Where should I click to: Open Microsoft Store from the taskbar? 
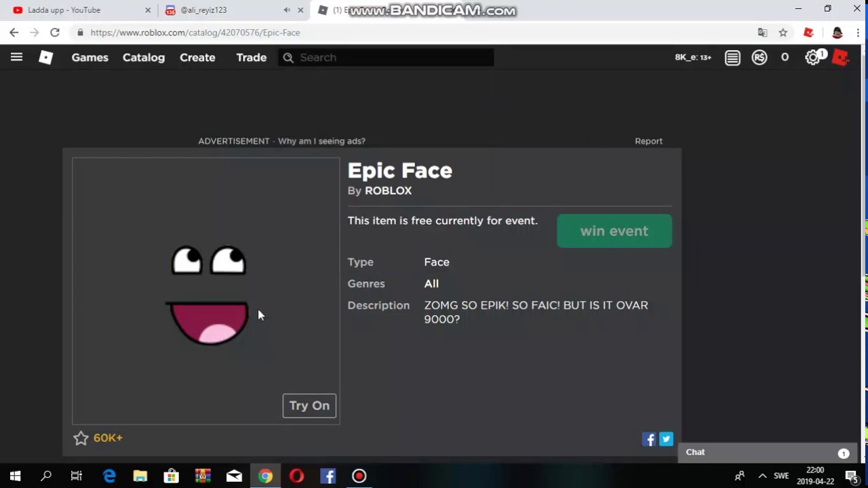172,476
